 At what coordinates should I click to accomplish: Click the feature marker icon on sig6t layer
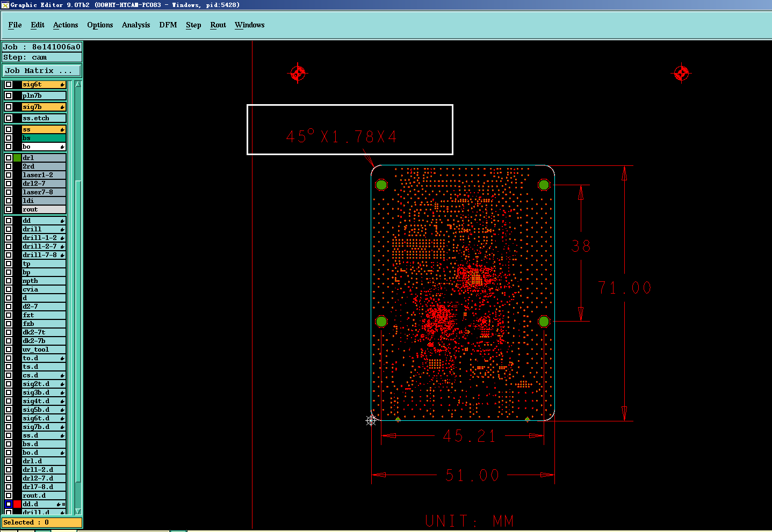(x=62, y=85)
